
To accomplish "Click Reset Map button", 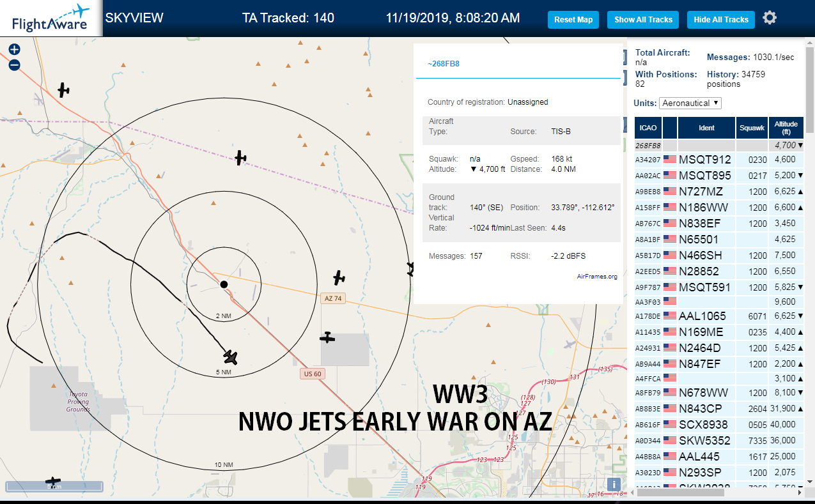I will tap(573, 20).
